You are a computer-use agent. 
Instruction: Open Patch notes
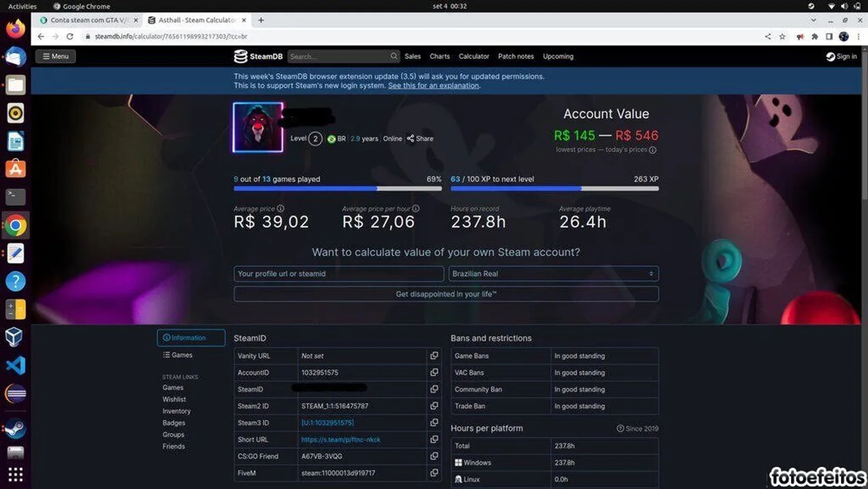pyautogui.click(x=516, y=56)
